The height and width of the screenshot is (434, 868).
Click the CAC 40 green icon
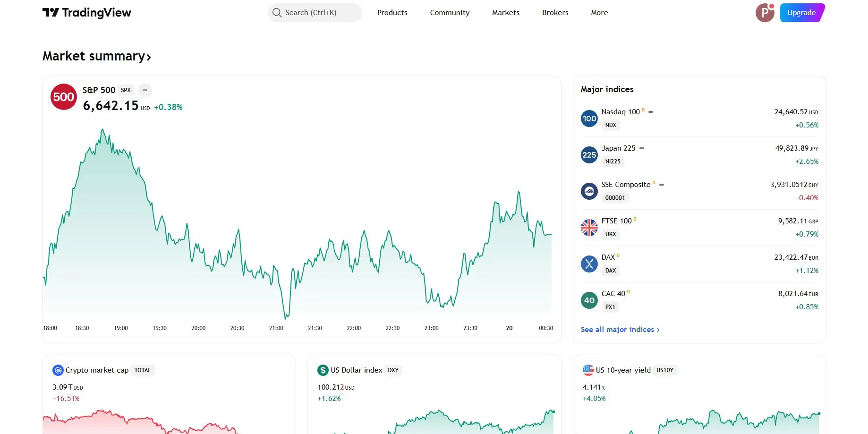[589, 300]
